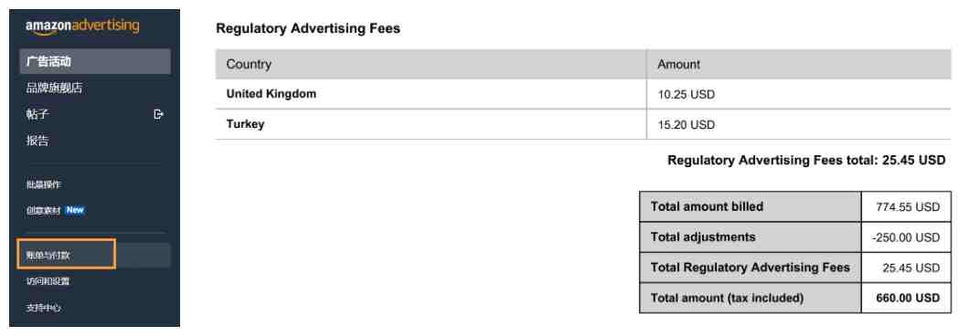Screen dimensions: 980x336
Task: Select the United Kingdom row
Action: pos(583,94)
